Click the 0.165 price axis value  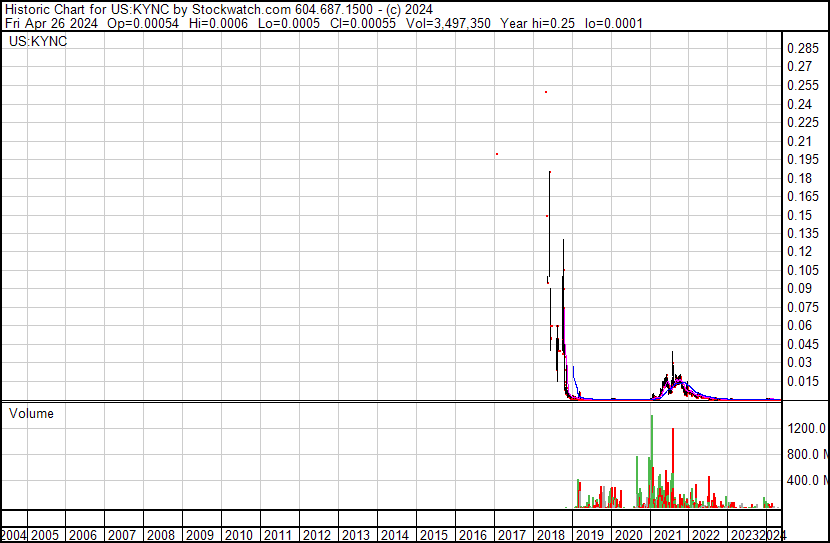point(803,196)
